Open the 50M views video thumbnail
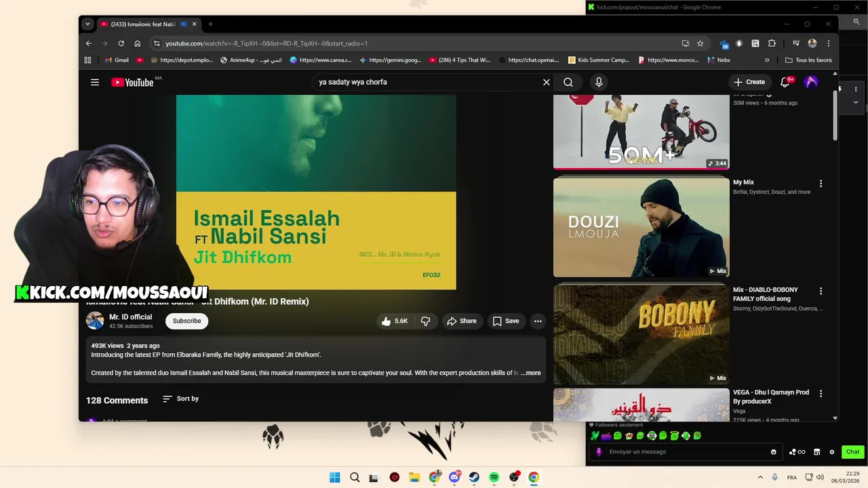Image resolution: width=868 pixels, height=488 pixels. point(641,131)
